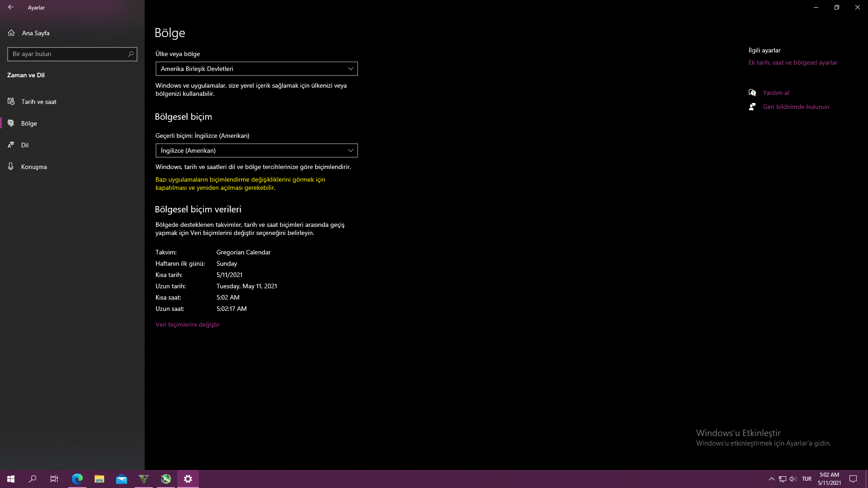This screenshot has width=868, height=488.
Task: Open Ana Sayfa home icon
Action: [x=12, y=33]
